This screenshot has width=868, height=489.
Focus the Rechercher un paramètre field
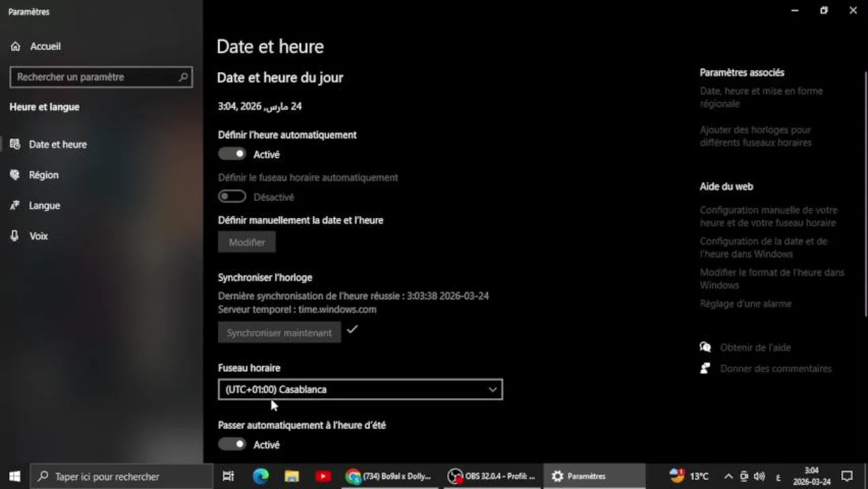point(101,77)
